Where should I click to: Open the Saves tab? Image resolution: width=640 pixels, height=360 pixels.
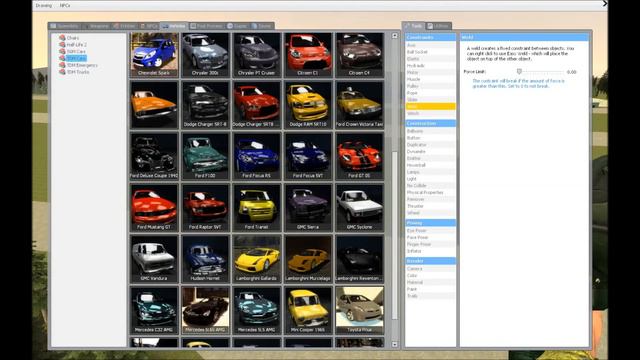point(262,26)
